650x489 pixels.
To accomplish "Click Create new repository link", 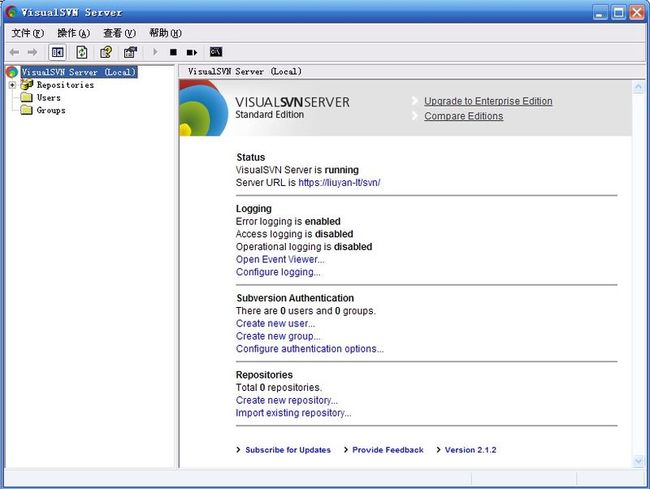I will (x=286, y=400).
